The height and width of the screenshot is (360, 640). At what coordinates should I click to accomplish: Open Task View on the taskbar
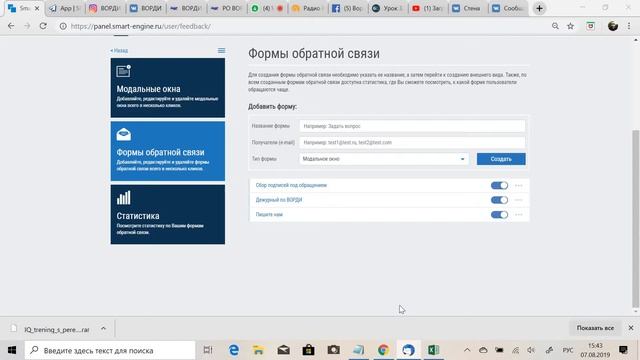point(208,350)
